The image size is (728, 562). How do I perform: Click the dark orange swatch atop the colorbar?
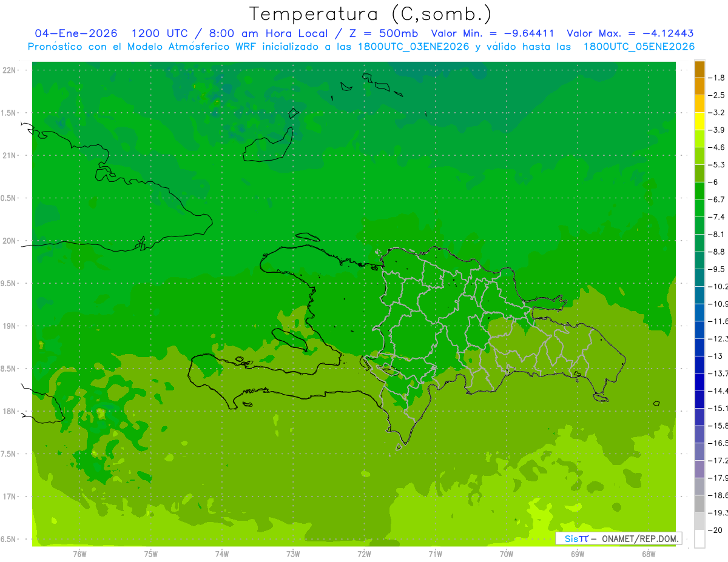pos(699,69)
